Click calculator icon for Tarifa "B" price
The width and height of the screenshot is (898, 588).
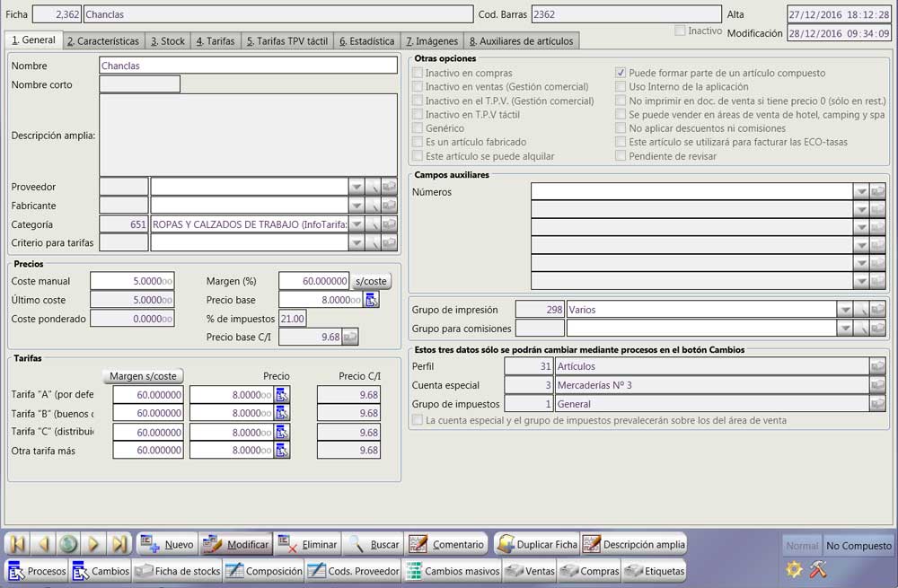tap(282, 413)
